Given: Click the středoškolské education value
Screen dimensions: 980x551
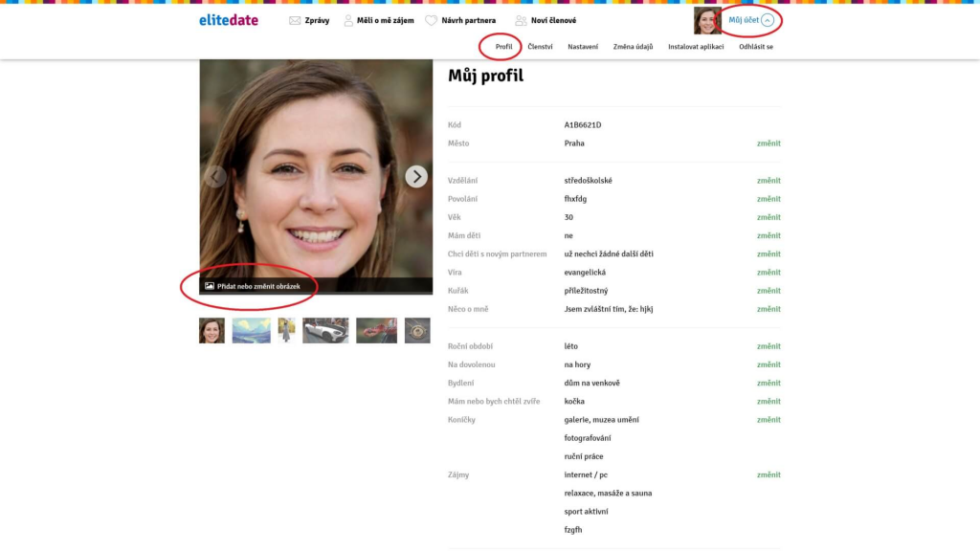Looking at the screenshot, I should point(589,181).
